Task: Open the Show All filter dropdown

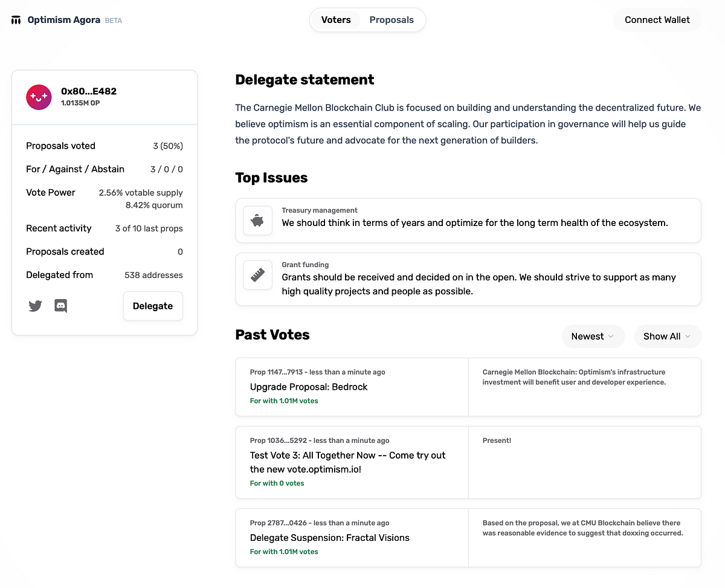Action: 668,337
